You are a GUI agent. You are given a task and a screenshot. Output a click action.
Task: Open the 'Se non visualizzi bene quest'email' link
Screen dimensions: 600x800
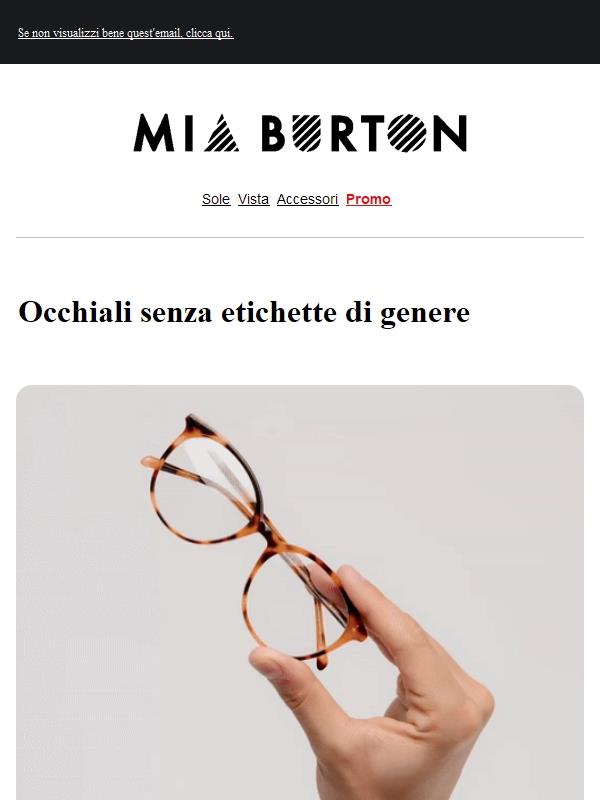tap(126, 33)
